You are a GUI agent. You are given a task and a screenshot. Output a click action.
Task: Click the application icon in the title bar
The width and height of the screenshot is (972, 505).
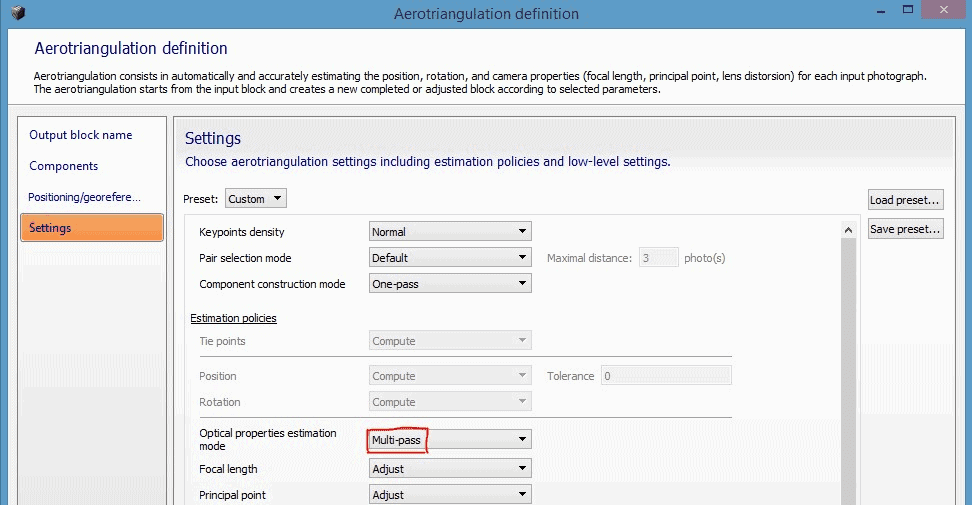(x=16, y=13)
